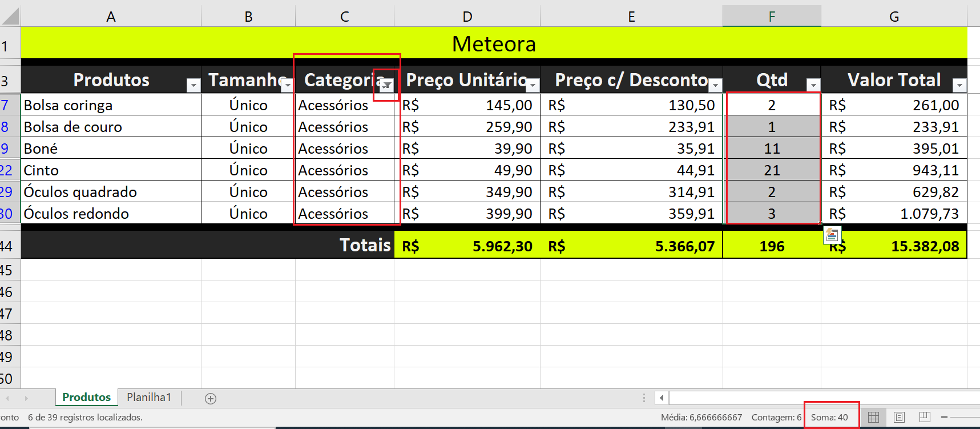Image resolution: width=980 pixels, height=429 pixels.
Task: Select Qtd cell with value 21
Action: (772, 170)
